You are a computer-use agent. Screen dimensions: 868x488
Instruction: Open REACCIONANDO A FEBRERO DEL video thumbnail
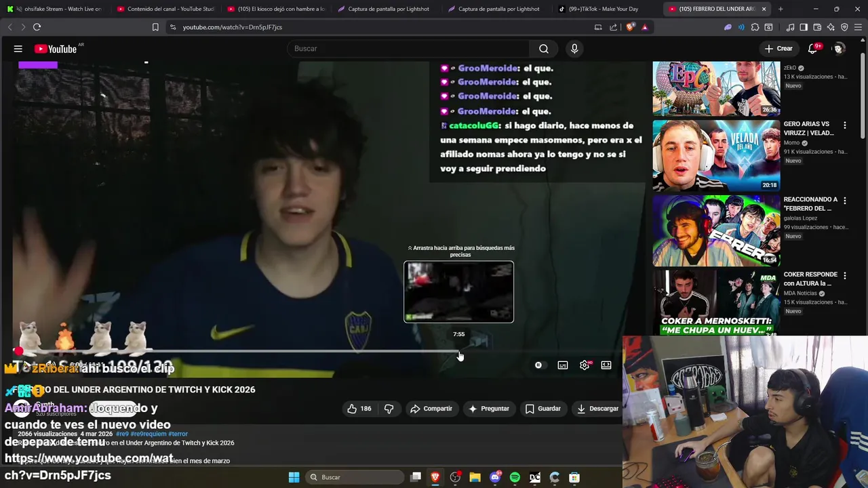click(716, 231)
